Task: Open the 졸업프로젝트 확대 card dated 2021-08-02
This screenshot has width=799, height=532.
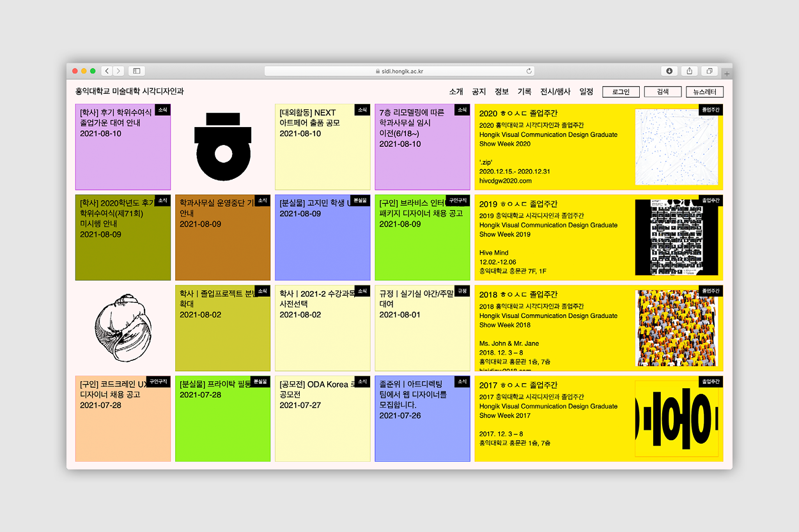Action: tap(222, 328)
